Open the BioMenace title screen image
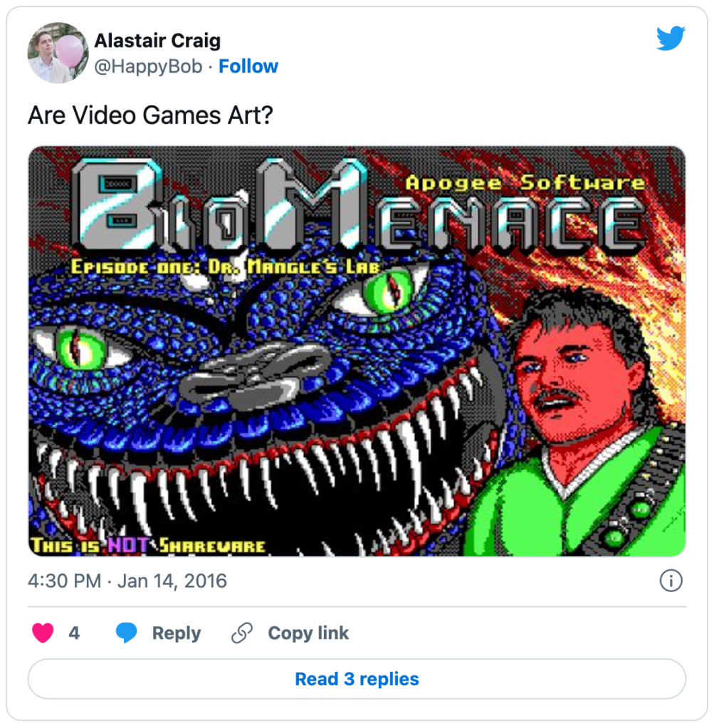The image size is (714, 728). click(357, 351)
